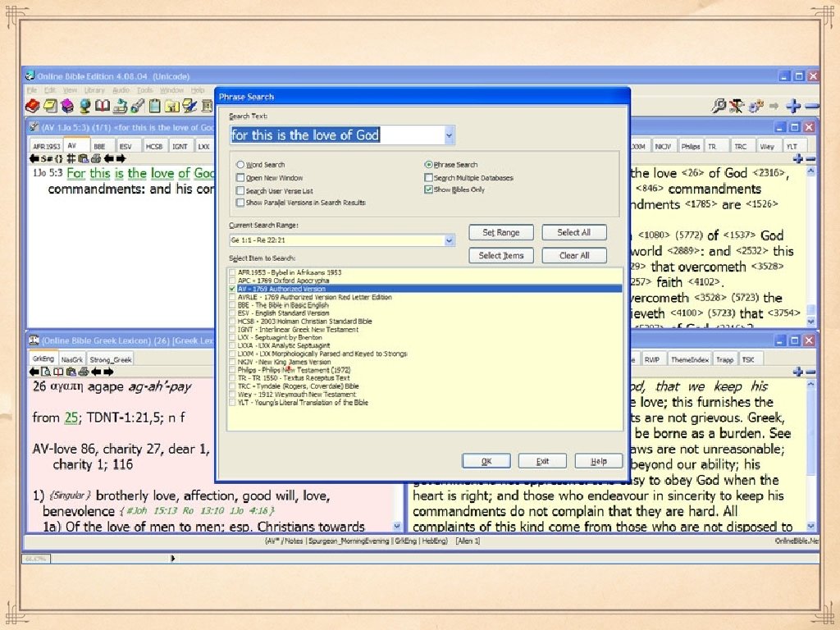Click the Search Text input field
Viewport: 840px width, 630px height.
(337, 135)
